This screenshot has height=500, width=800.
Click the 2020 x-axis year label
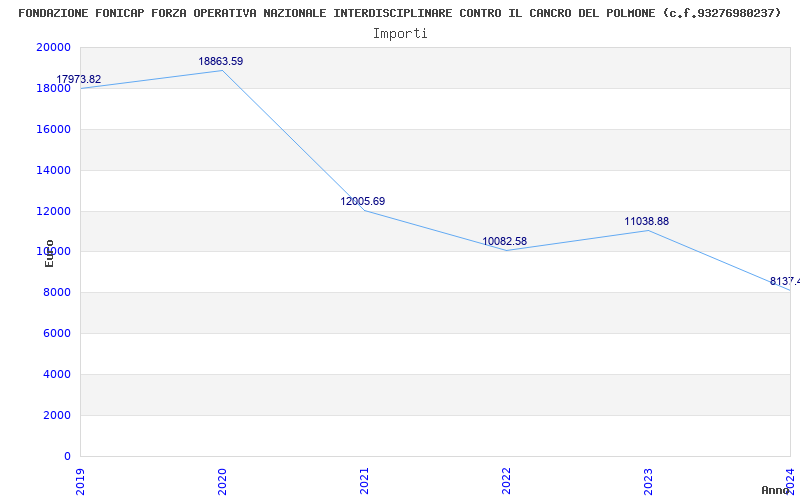click(222, 481)
